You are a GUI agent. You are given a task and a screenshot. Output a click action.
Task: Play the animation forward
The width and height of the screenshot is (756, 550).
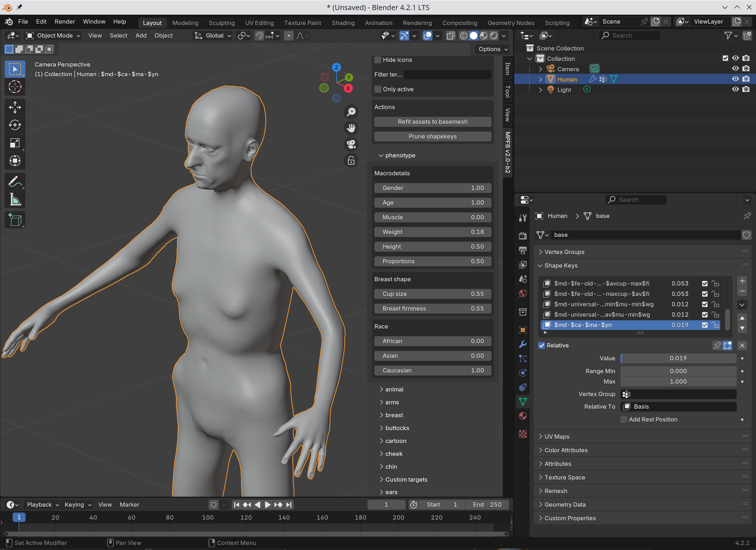coord(267,505)
